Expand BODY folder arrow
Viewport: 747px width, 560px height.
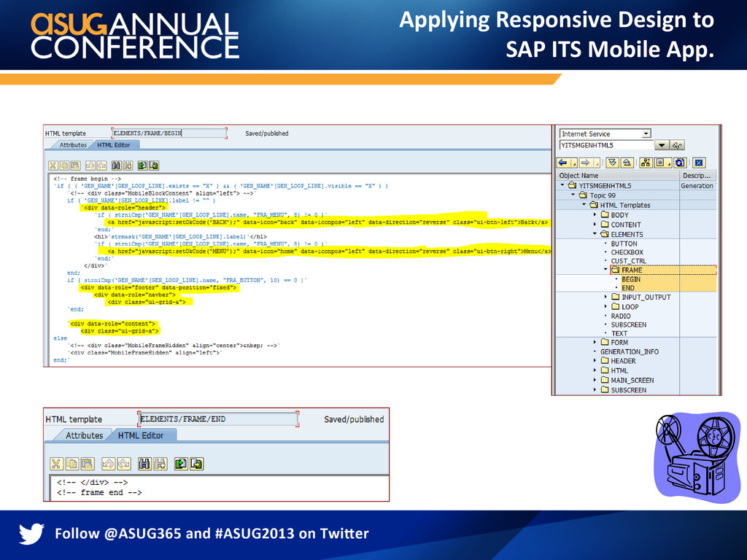[595, 215]
